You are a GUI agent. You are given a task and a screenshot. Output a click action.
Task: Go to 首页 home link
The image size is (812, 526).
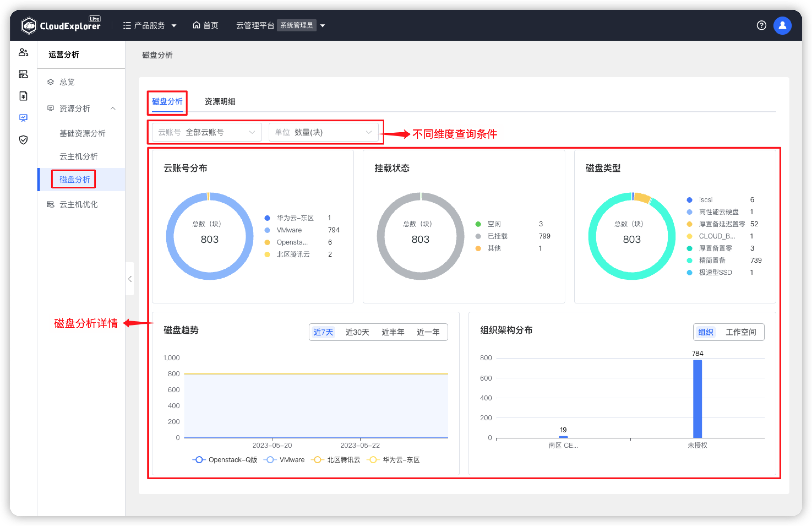pyautogui.click(x=205, y=26)
